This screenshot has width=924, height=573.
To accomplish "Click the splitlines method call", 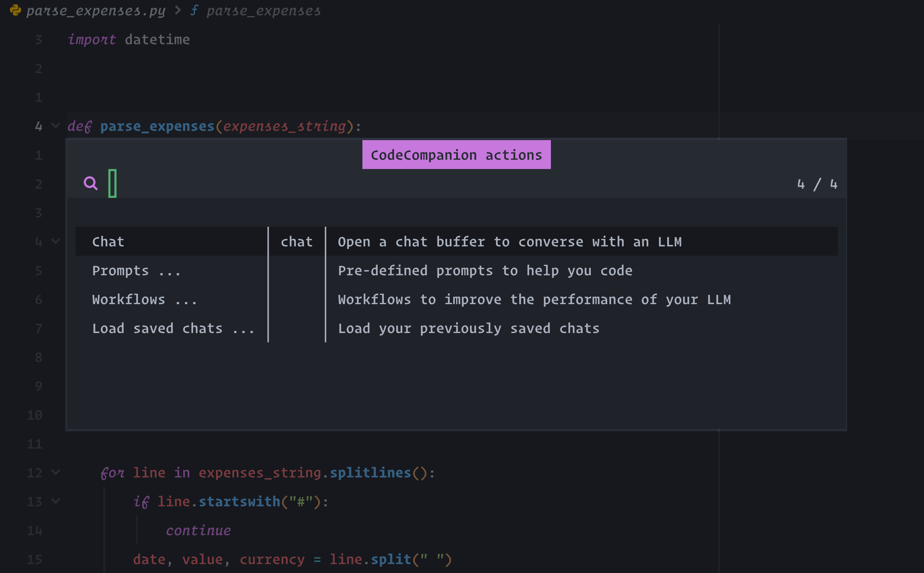I will 370,472.
